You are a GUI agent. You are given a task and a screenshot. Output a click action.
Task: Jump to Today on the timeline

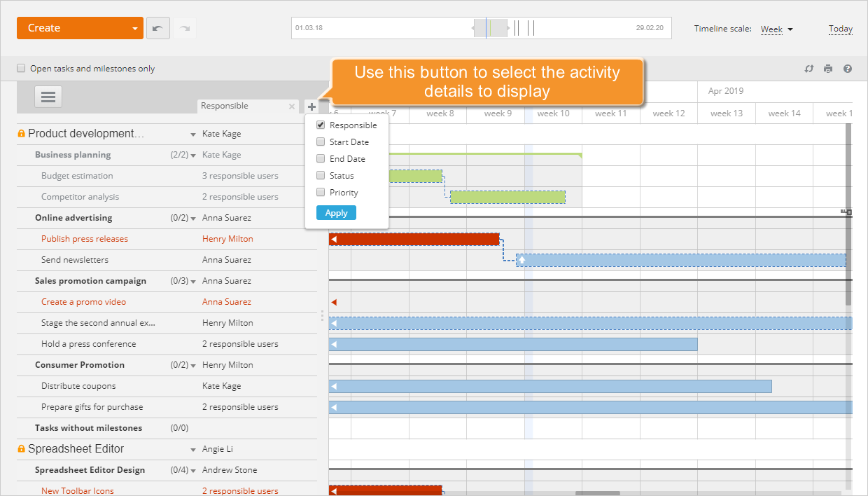(x=840, y=29)
